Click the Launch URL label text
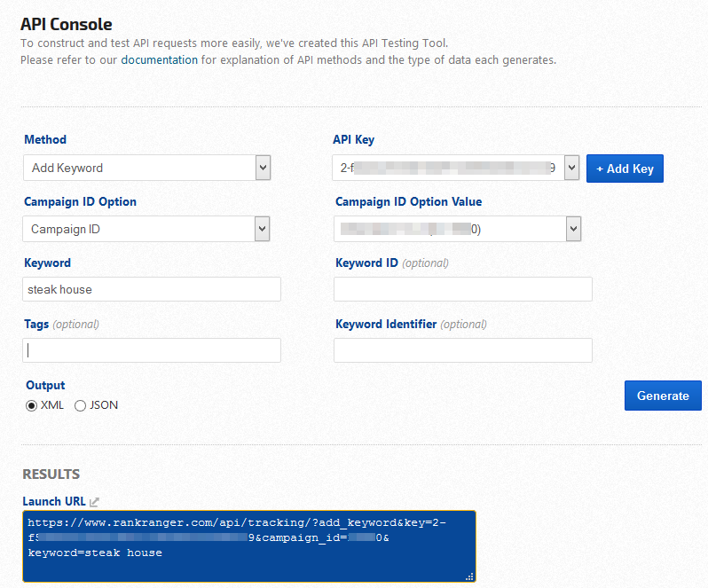Image resolution: width=708 pixels, height=588 pixels. point(54,502)
